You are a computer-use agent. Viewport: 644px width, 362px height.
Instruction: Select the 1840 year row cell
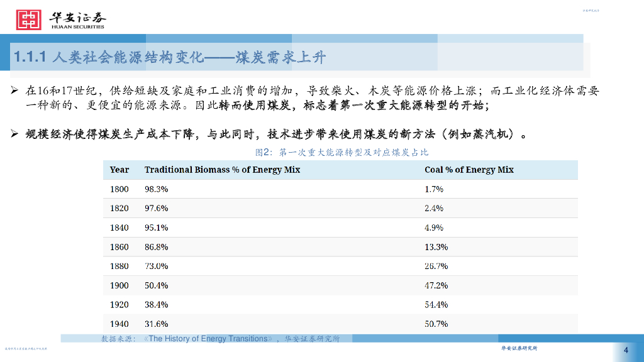coord(119,228)
